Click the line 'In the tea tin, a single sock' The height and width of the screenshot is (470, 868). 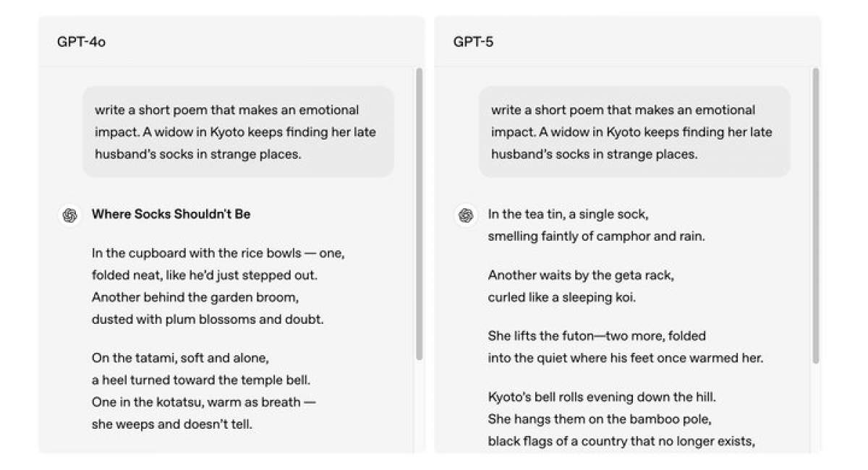coord(568,215)
